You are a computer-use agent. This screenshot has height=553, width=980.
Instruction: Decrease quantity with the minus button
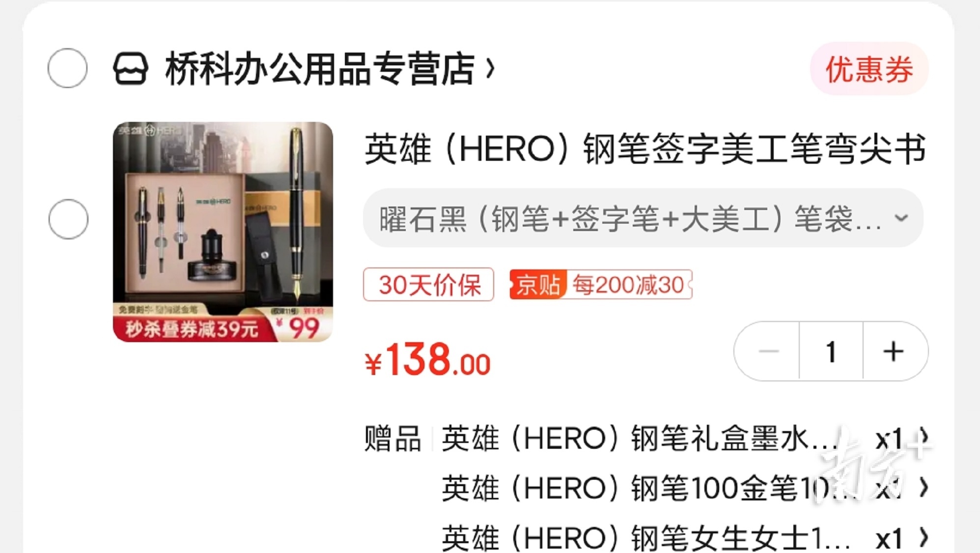(x=768, y=351)
